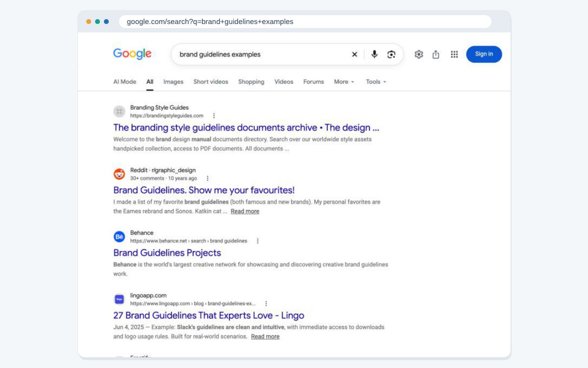Screen dimensions: 588x368
Task: Click the blue window control dot
Action: click(106, 22)
